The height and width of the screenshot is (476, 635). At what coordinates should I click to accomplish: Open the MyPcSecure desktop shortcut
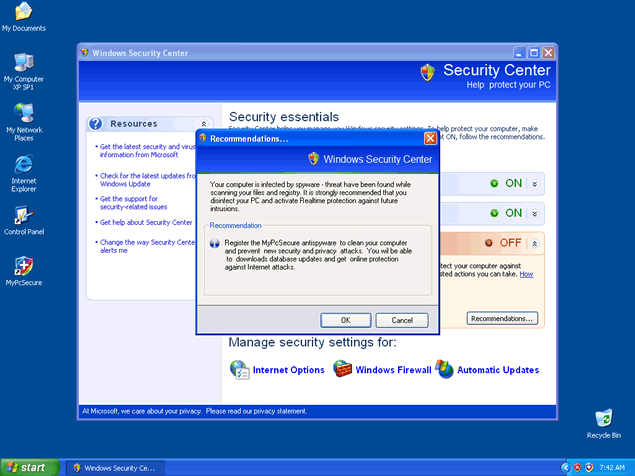(23, 266)
